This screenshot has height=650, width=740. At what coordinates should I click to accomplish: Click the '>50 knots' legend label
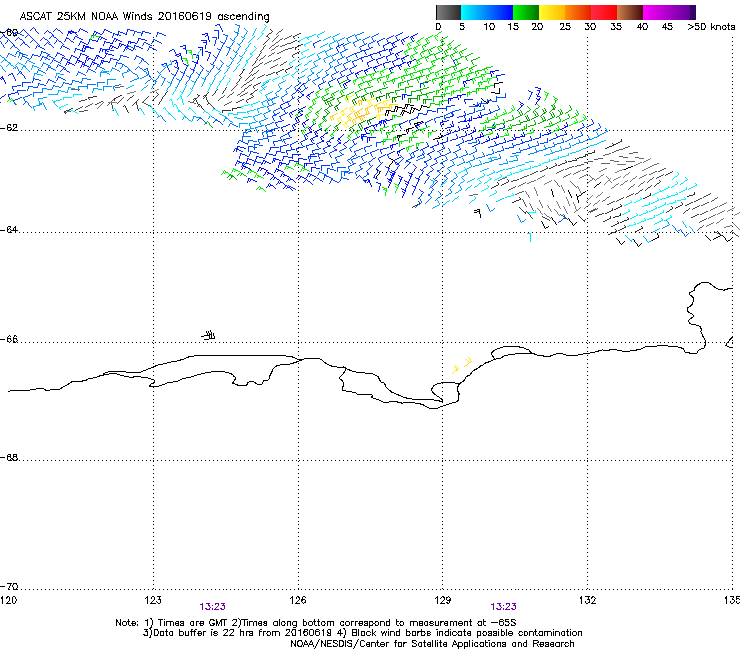tap(711, 27)
